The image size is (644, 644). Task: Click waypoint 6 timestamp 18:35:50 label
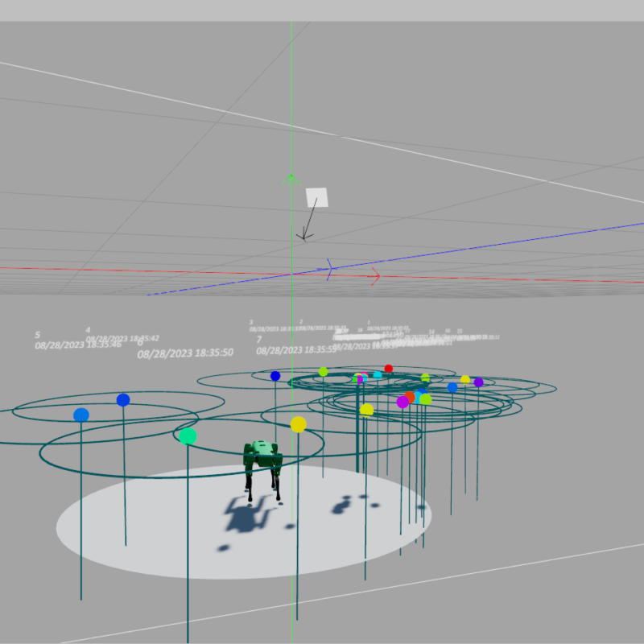point(185,353)
